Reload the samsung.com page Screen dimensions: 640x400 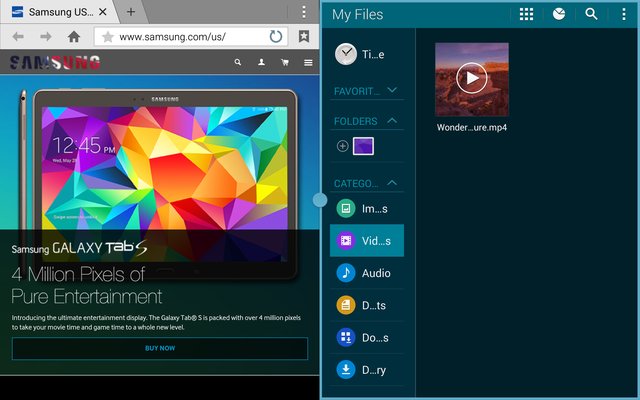point(276,37)
